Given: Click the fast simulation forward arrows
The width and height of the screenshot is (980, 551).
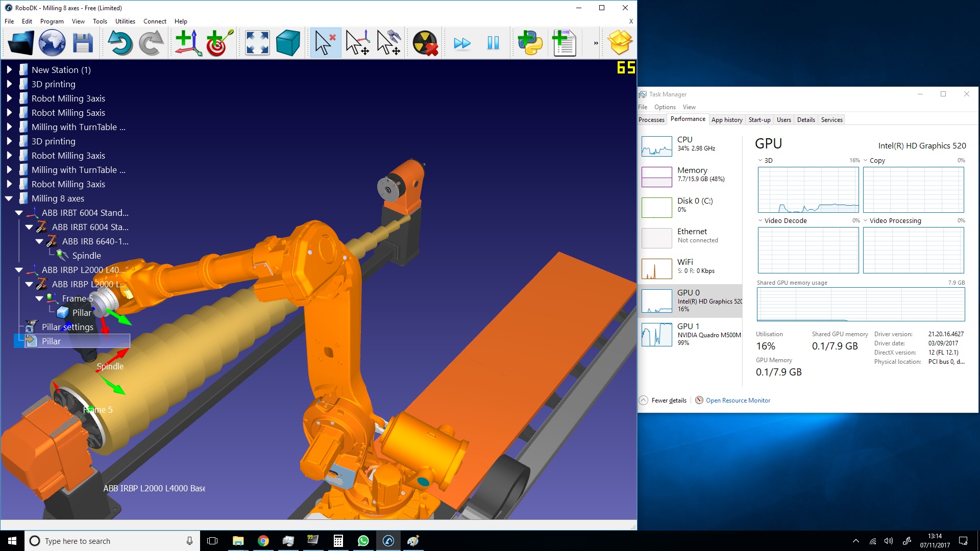Looking at the screenshot, I should [462, 43].
